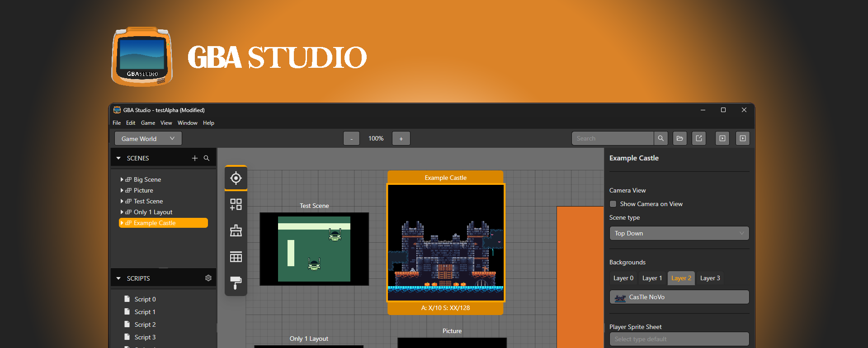Select the Eraser tool icon
This screenshot has width=868, height=348.
pyautogui.click(x=236, y=230)
